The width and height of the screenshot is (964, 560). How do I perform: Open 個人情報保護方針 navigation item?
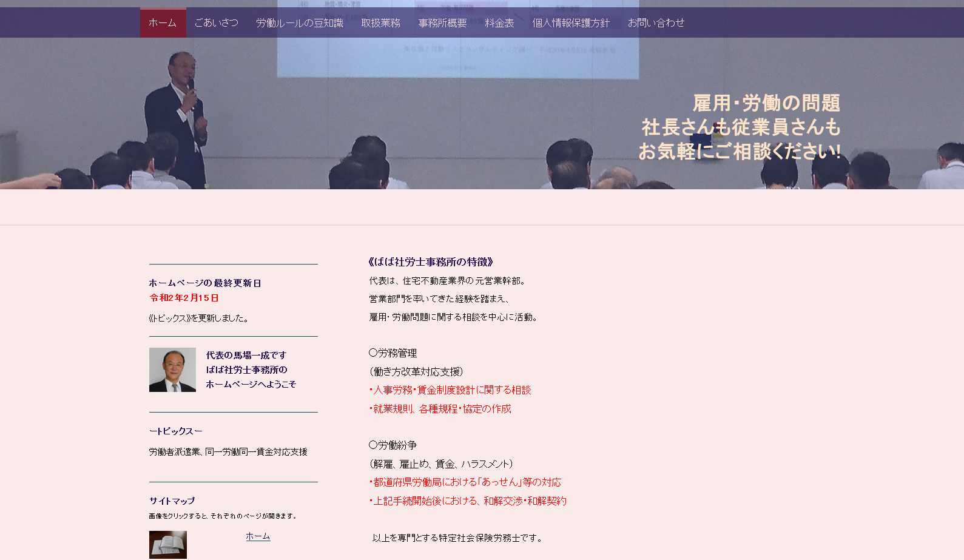pos(571,23)
